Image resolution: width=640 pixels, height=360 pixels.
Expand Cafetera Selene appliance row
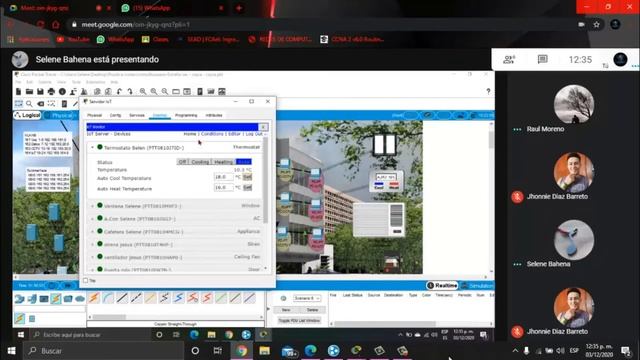(x=92, y=231)
